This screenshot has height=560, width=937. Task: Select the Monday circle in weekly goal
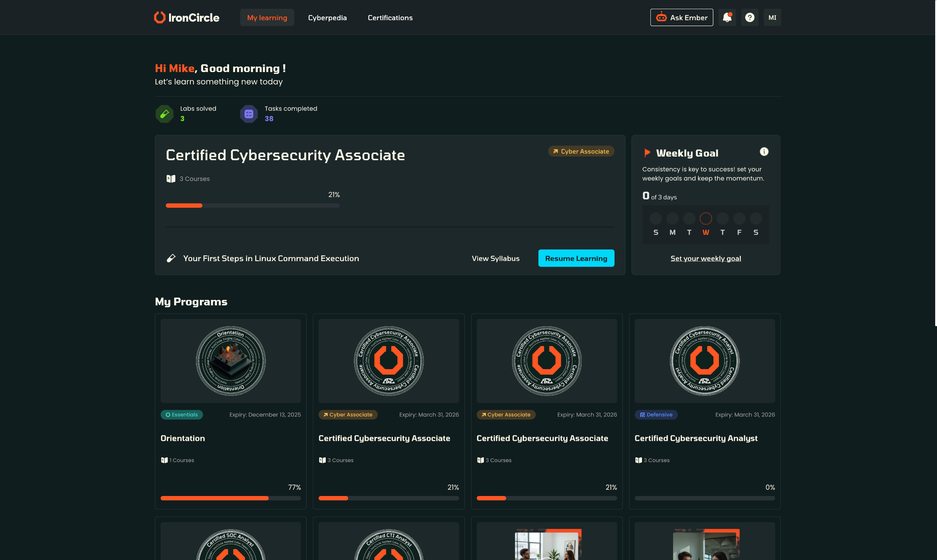(672, 218)
